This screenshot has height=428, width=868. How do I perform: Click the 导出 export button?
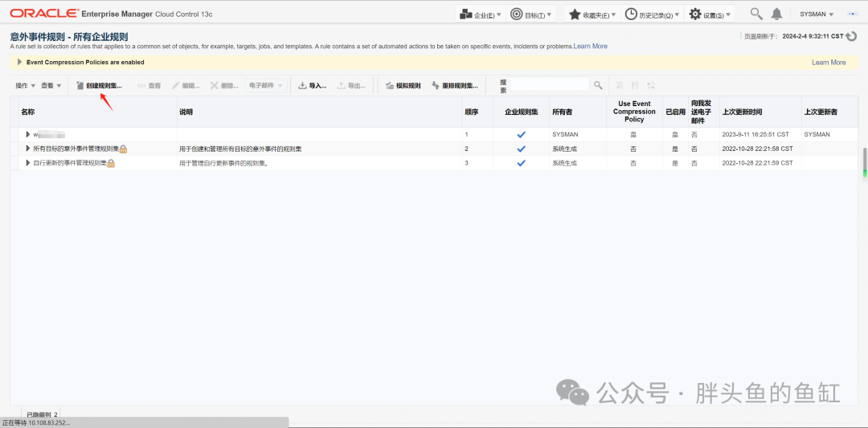(351, 86)
